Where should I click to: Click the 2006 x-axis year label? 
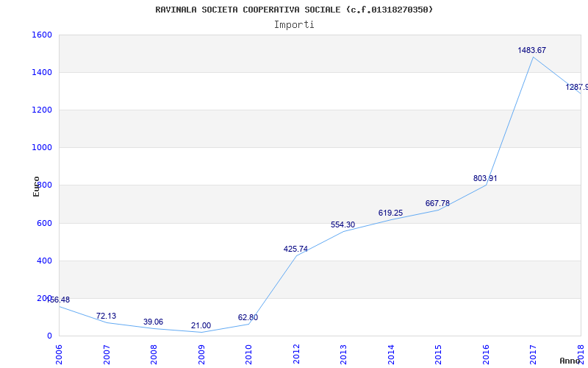click(60, 352)
